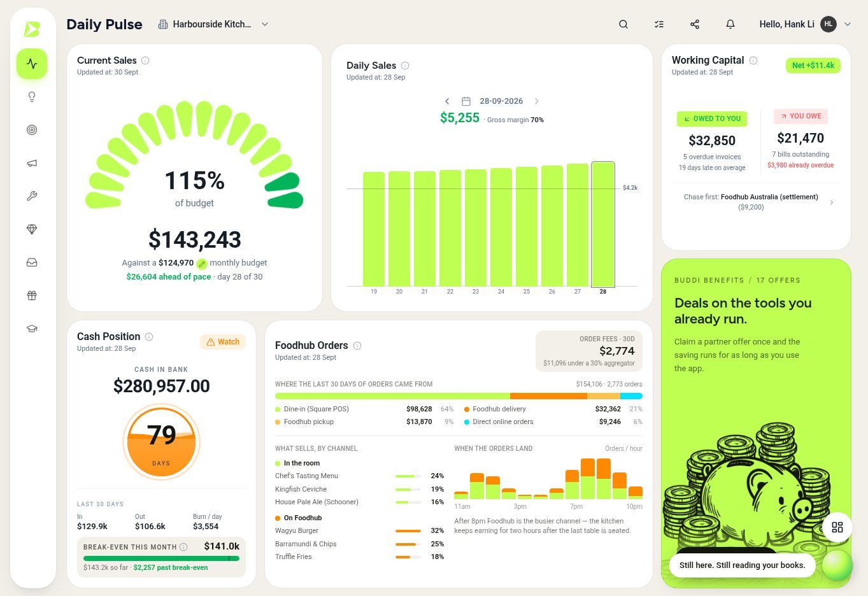Show info for Current Sales

[145, 60]
